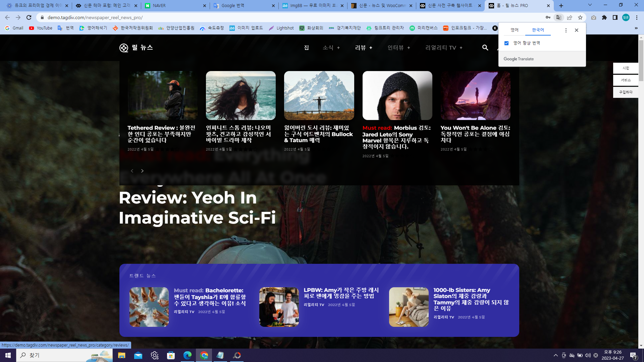Open the Chrome profile avatar
Viewport: 644px width, 362px height.
click(626, 17)
